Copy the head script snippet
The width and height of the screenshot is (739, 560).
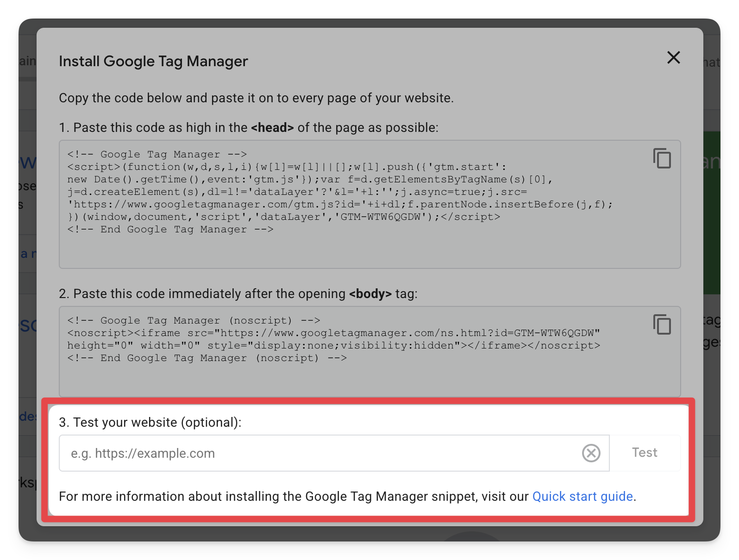pos(662,158)
